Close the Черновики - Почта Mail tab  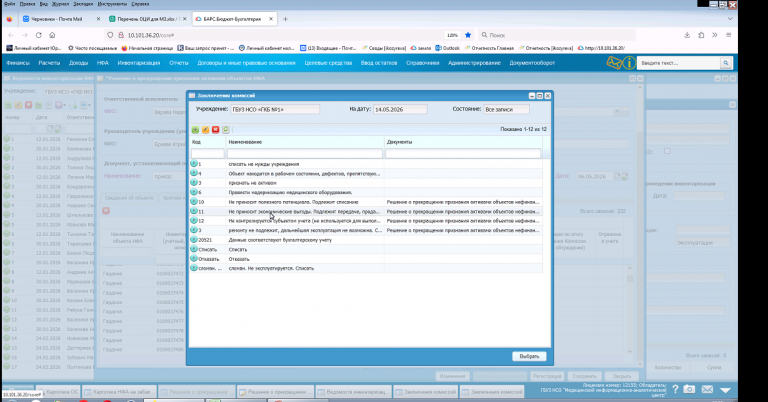pyautogui.click(x=98, y=19)
